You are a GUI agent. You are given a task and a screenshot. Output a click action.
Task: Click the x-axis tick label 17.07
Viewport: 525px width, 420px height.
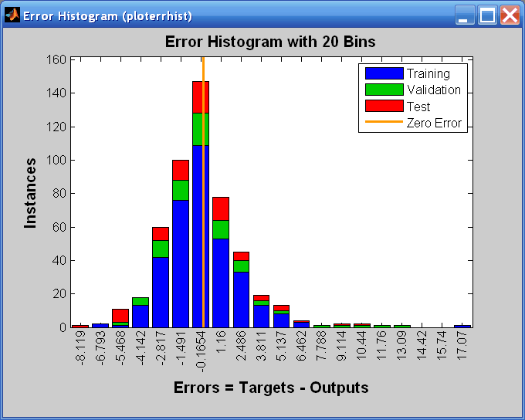click(x=462, y=346)
